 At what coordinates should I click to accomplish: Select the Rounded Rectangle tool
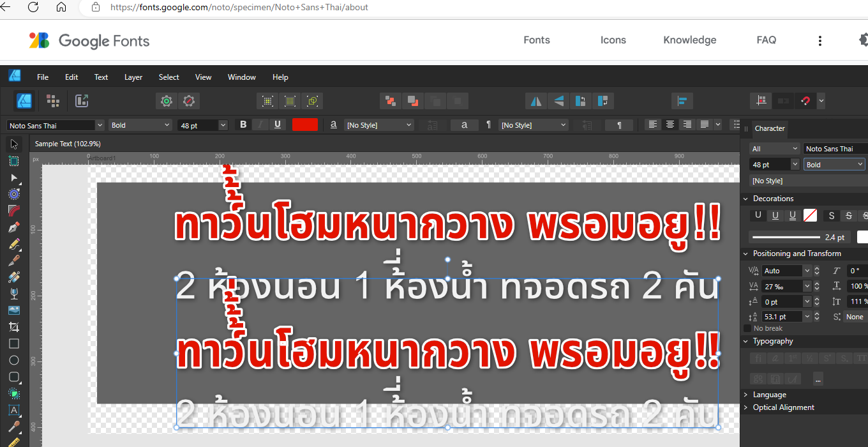pyautogui.click(x=14, y=377)
